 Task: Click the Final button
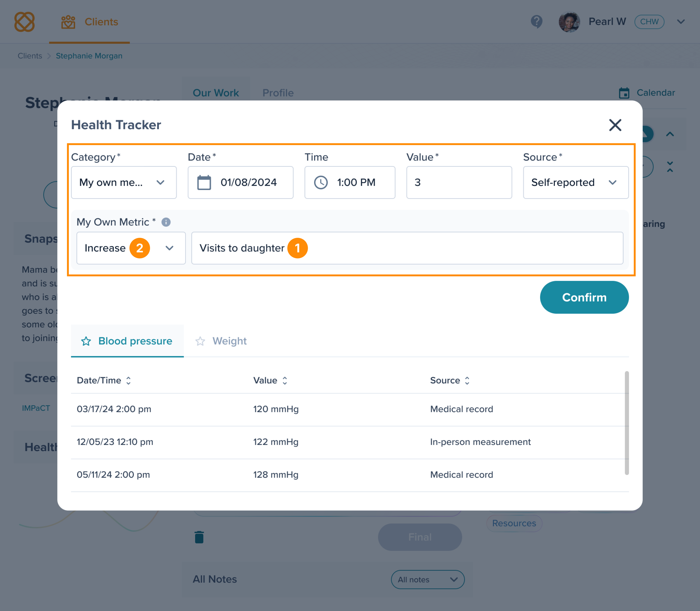click(420, 537)
